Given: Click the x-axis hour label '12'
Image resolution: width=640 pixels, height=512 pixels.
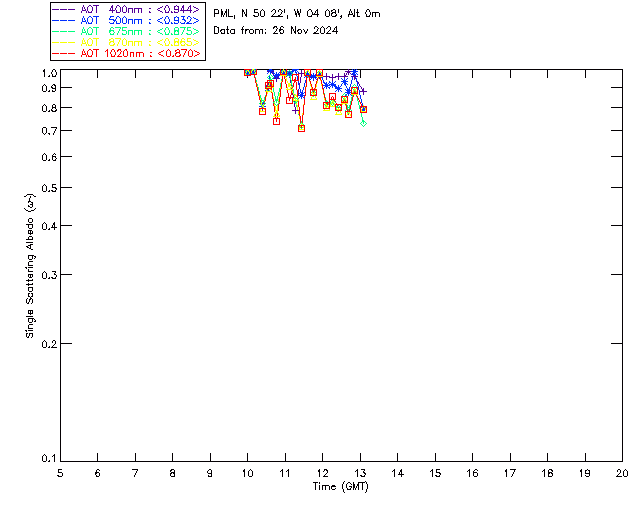Looking at the screenshot, I should point(322,473).
